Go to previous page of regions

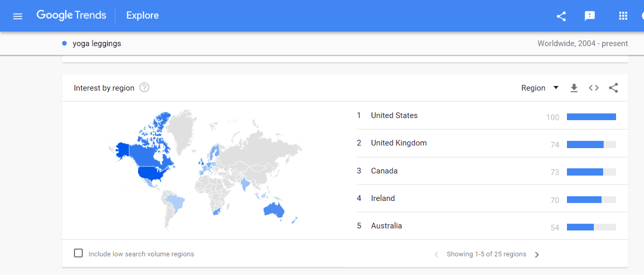pyautogui.click(x=436, y=255)
